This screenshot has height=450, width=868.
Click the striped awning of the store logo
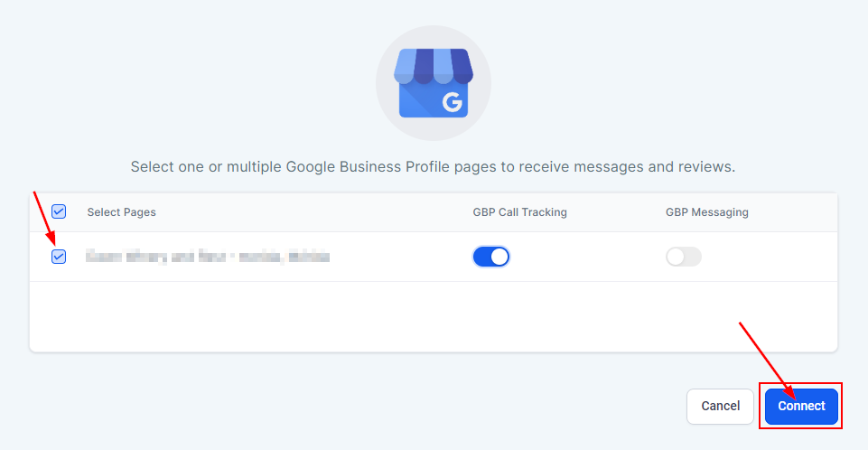[x=433, y=65]
